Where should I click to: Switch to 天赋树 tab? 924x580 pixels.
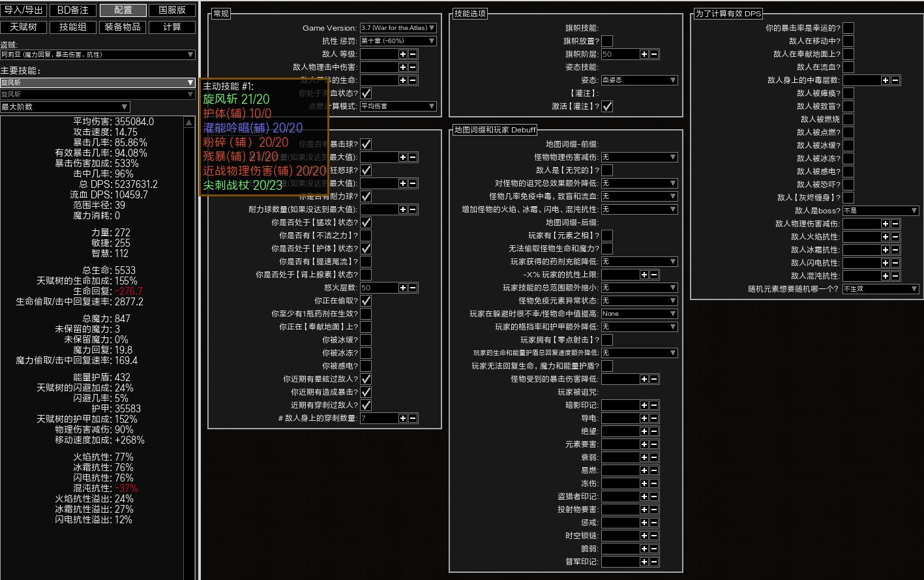[x=23, y=27]
